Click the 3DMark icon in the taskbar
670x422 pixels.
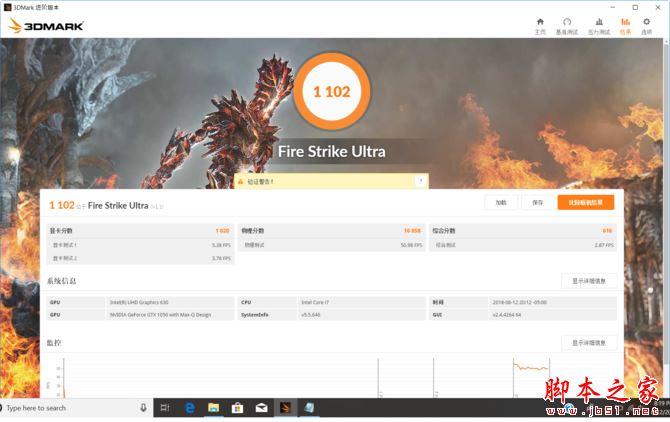pyautogui.click(x=285, y=408)
